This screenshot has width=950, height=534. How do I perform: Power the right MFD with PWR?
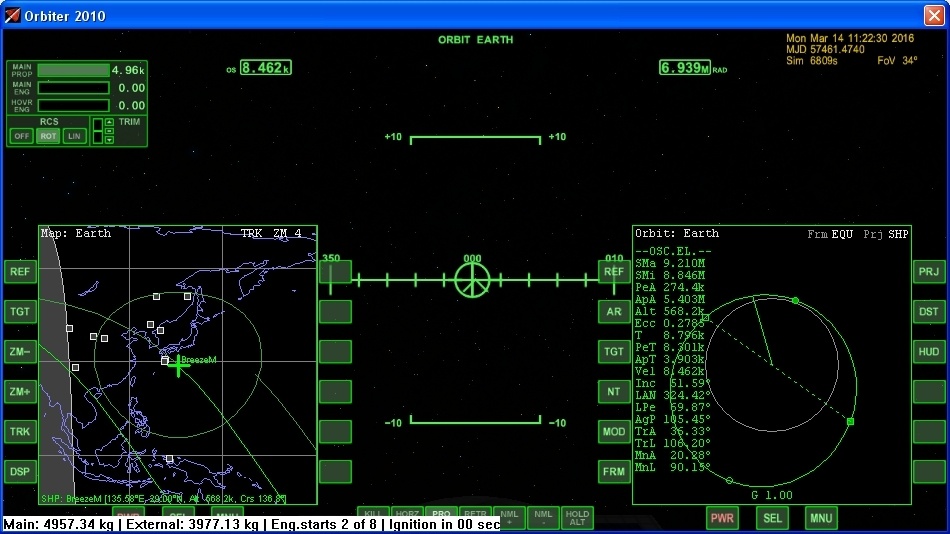click(722, 518)
